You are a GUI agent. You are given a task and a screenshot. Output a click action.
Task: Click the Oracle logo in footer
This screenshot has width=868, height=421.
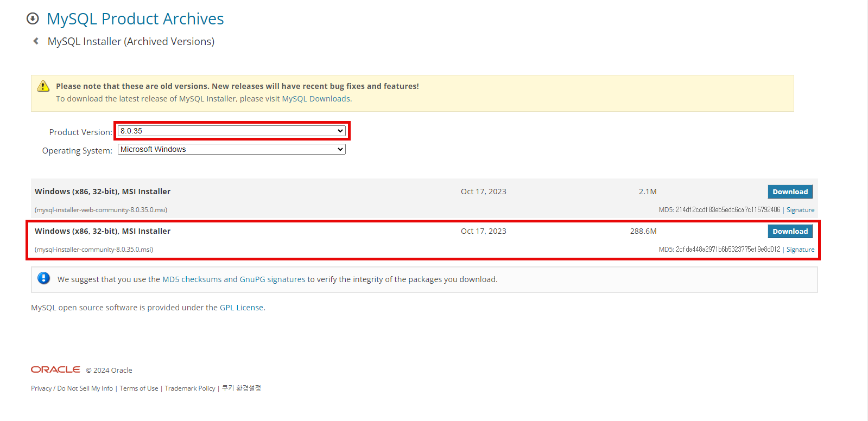[55, 369]
